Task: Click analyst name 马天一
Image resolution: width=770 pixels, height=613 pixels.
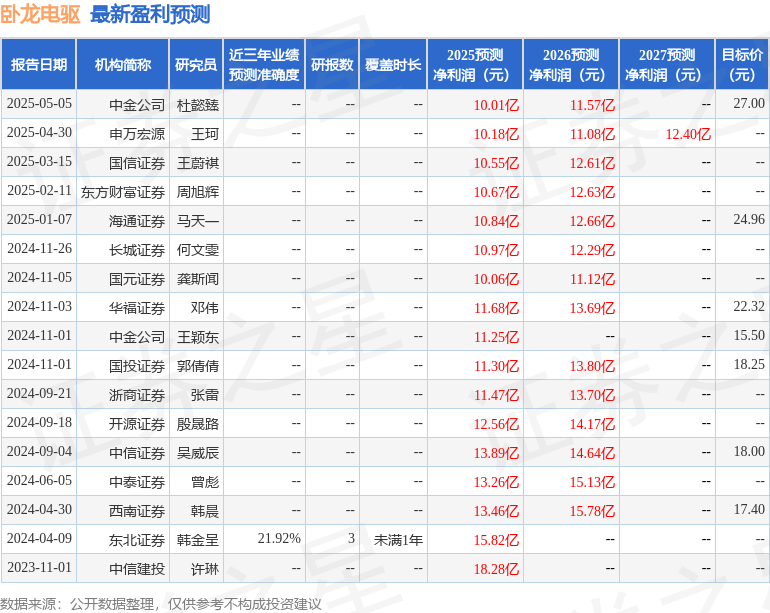Action: [x=198, y=221]
